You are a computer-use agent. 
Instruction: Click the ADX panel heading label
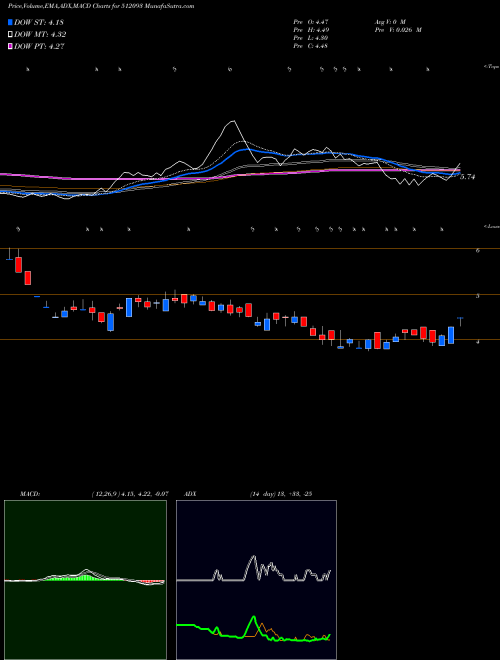[190, 494]
